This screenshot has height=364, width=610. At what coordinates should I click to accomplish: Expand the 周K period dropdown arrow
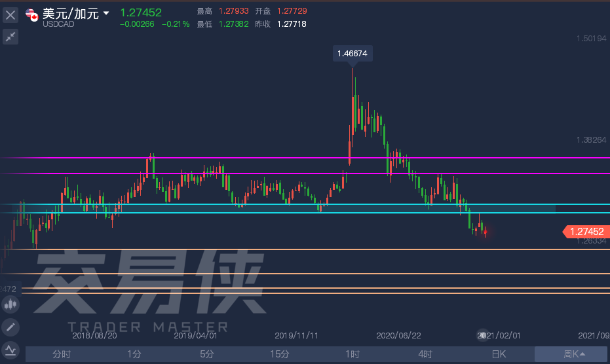click(582, 354)
